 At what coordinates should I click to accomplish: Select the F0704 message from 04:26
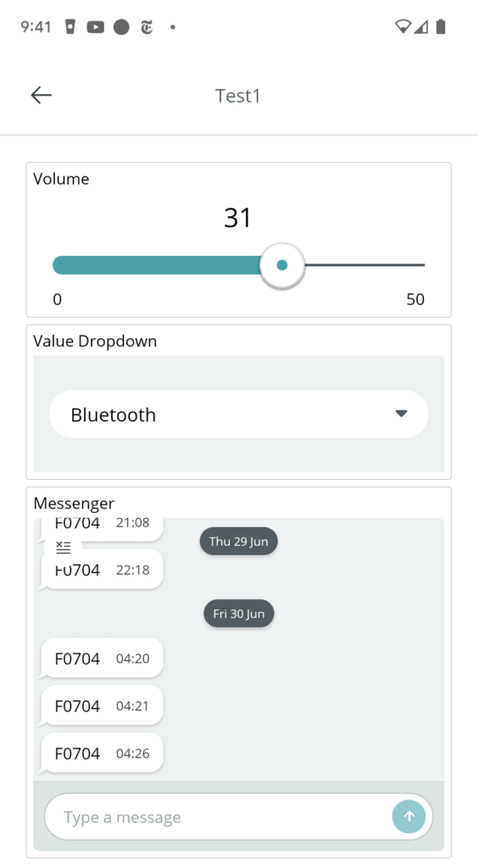pos(103,754)
